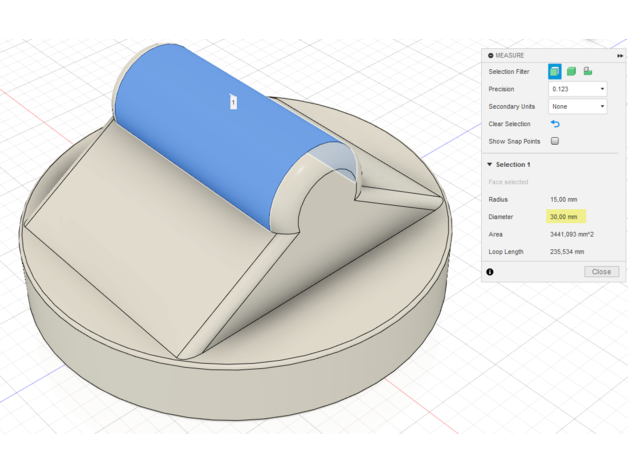Click the Area value in Measure panel
The image size is (628, 472).
[574, 234]
